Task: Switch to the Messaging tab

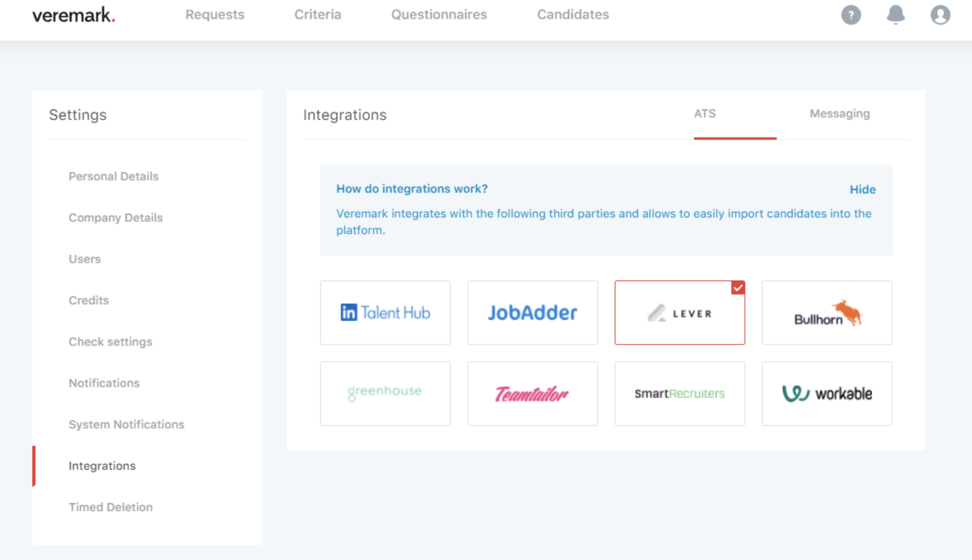Action: tap(839, 113)
